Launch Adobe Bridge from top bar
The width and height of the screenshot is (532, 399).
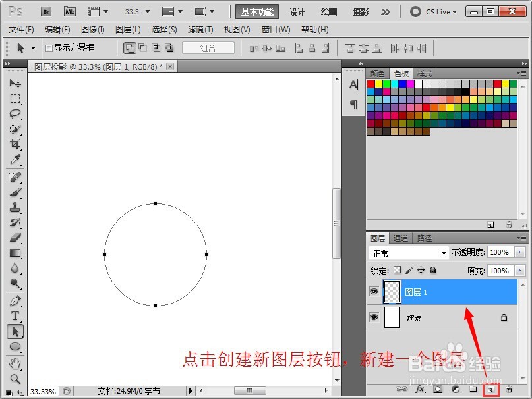pos(46,12)
